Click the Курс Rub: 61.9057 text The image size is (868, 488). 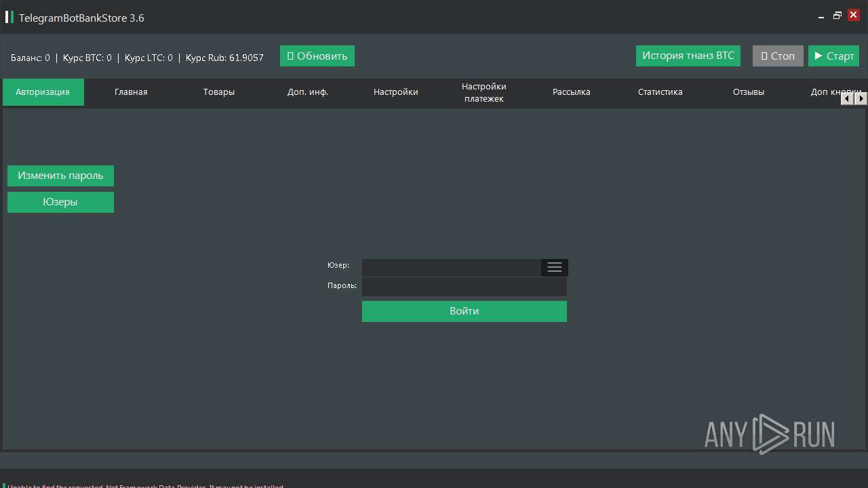pyautogui.click(x=224, y=58)
